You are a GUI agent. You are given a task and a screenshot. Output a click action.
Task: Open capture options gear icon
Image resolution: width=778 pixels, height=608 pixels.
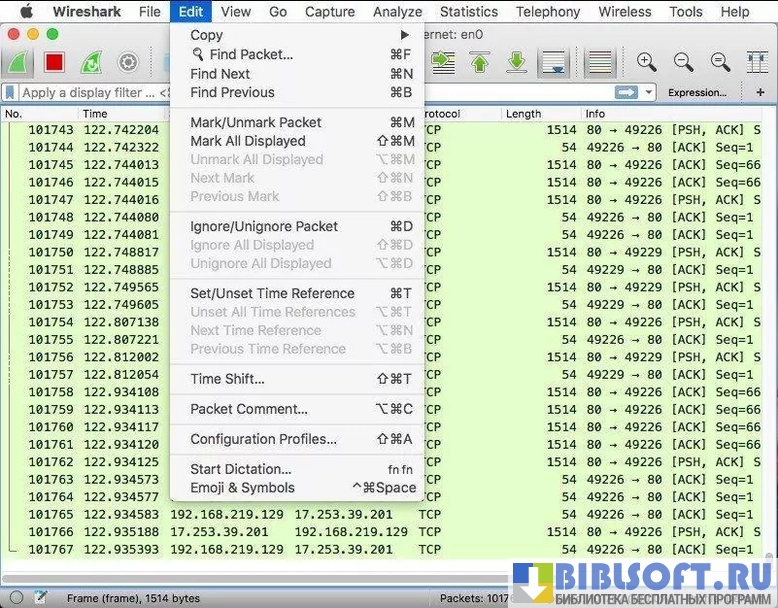click(128, 62)
